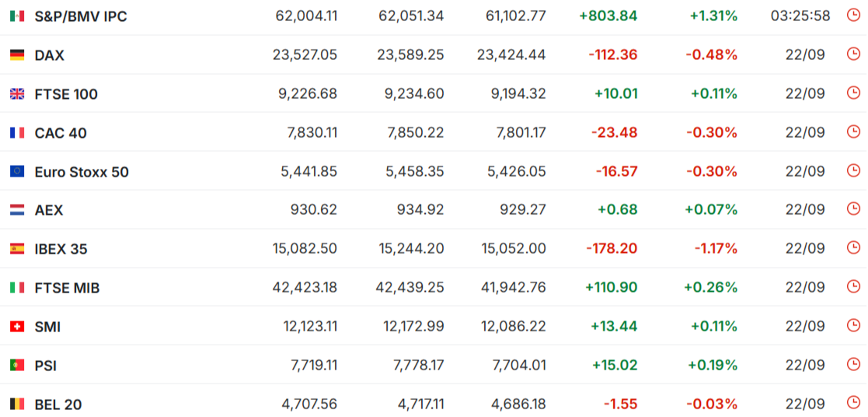Screen dimensions: 868x417
Task: Click the clock icon in the BEL 20 row
Action: pos(853,403)
